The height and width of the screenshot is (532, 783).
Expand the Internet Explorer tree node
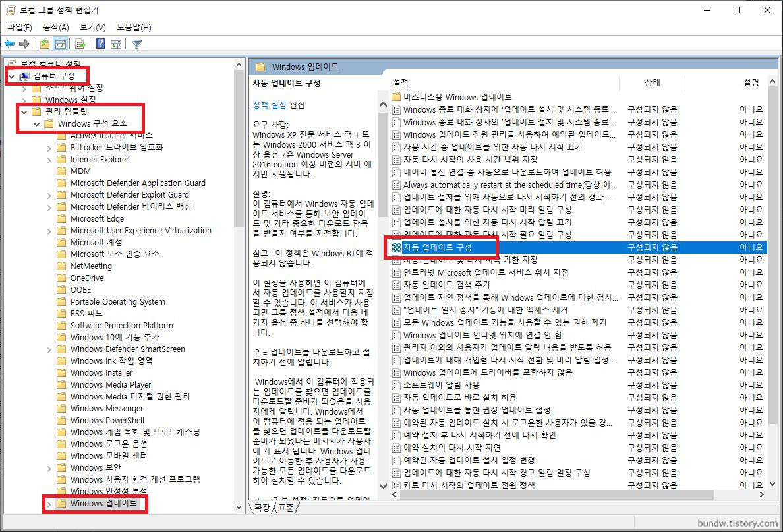[x=49, y=160]
